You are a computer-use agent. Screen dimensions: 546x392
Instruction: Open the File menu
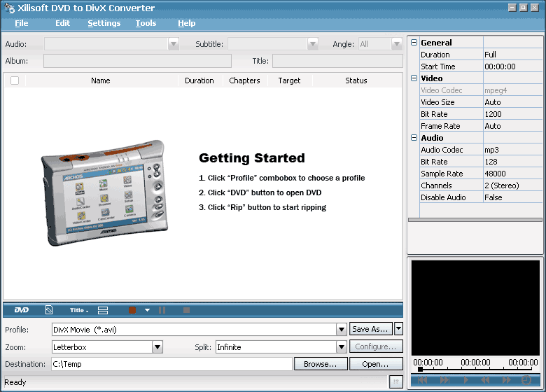coord(22,23)
